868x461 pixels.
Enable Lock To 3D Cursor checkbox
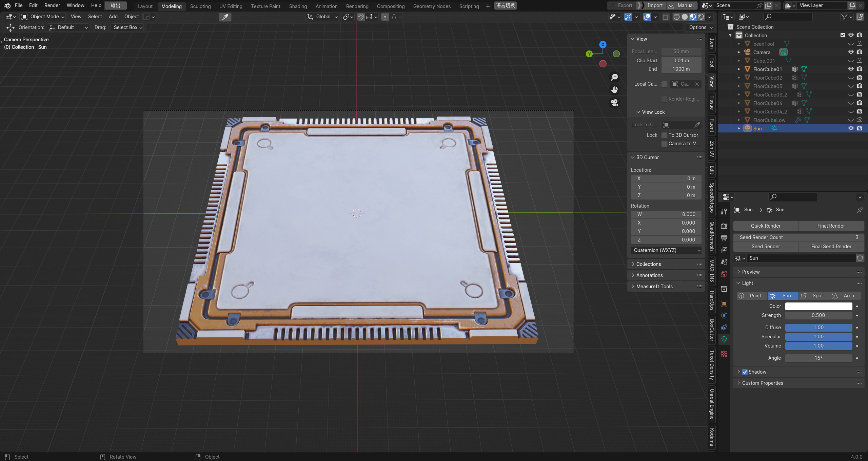(x=664, y=135)
